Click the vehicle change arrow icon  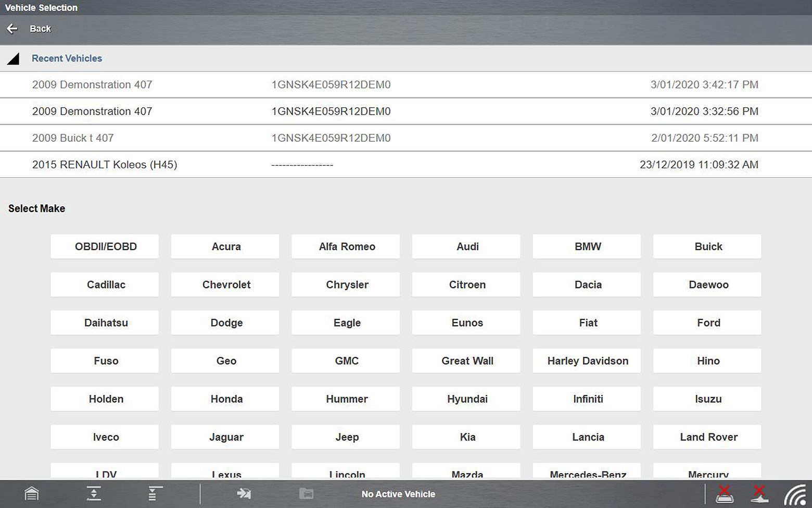244,493
